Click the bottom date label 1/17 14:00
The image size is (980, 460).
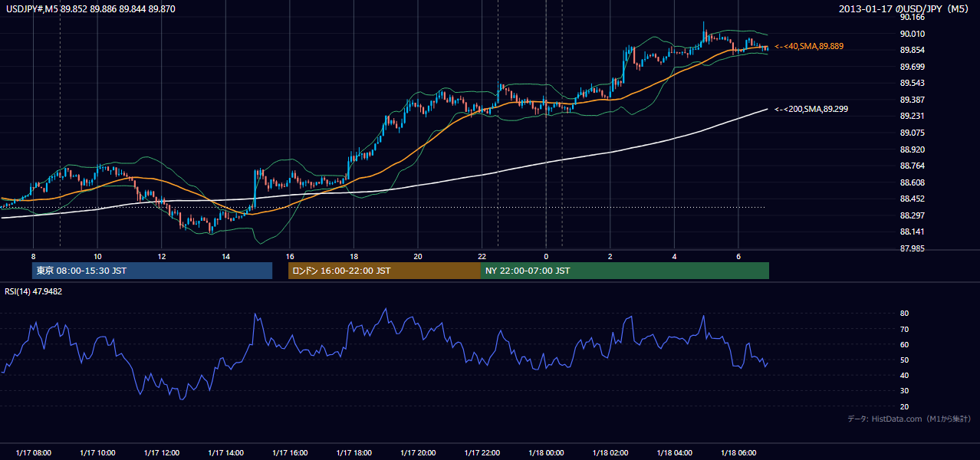pos(225,453)
